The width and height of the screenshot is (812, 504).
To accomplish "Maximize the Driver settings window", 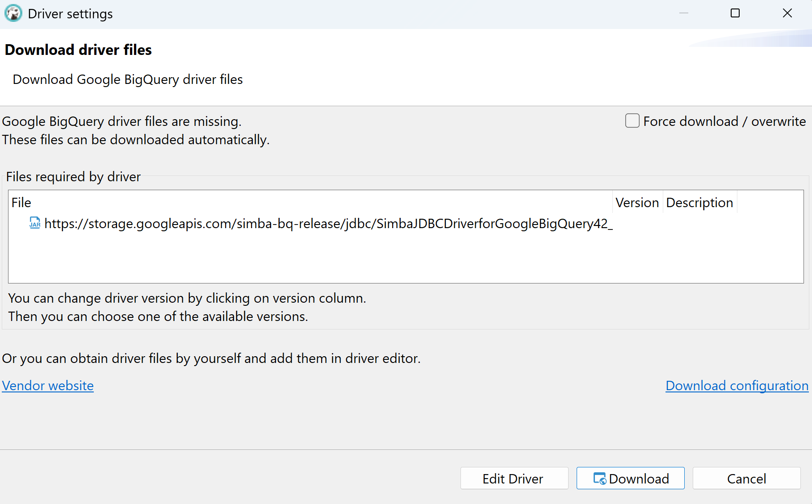I will 735,13.
